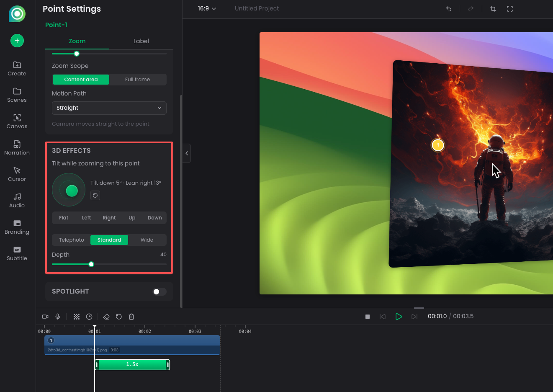
Task: Open the Canvas panel
Action: (x=17, y=121)
